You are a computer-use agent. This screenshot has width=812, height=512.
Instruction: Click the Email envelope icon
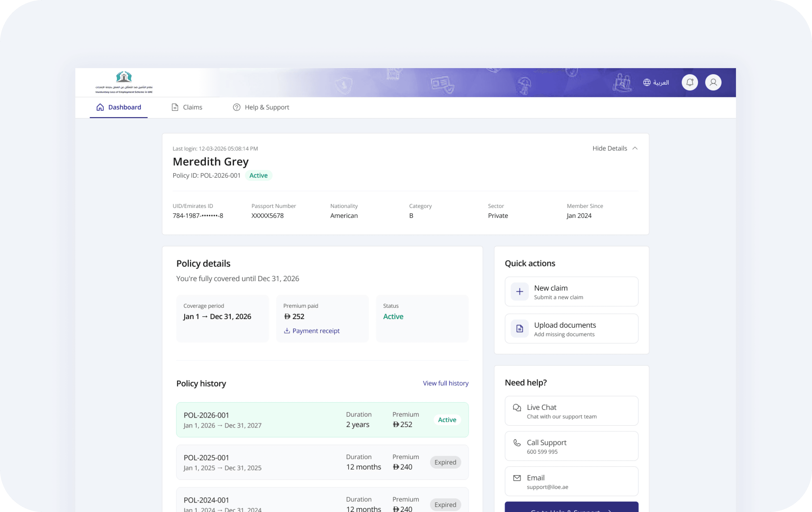tap(517, 478)
